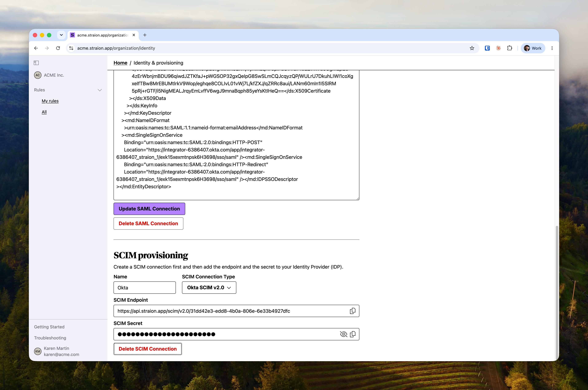Bookmark this page with the star
The height and width of the screenshot is (390, 588).
coord(472,48)
